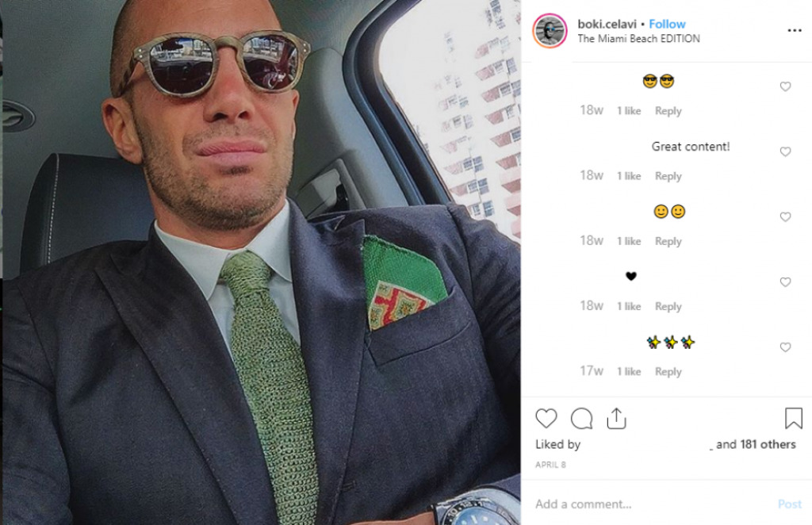
Task: Like the 17w emoji comment
Action: (x=785, y=347)
